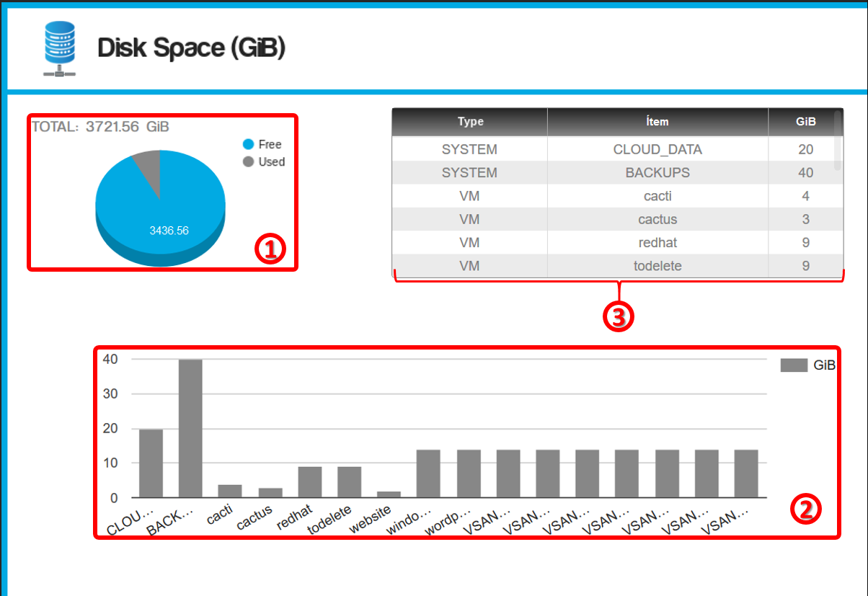The height and width of the screenshot is (596, 868).
Task: Click the cacti bar in the chart
Action: 230,491
